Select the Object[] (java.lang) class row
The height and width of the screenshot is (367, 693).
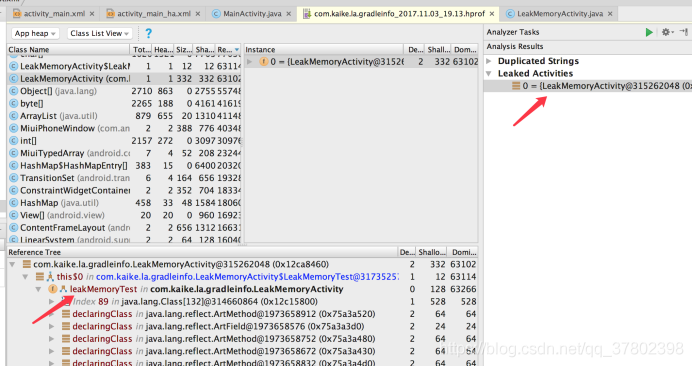point(125,91)
